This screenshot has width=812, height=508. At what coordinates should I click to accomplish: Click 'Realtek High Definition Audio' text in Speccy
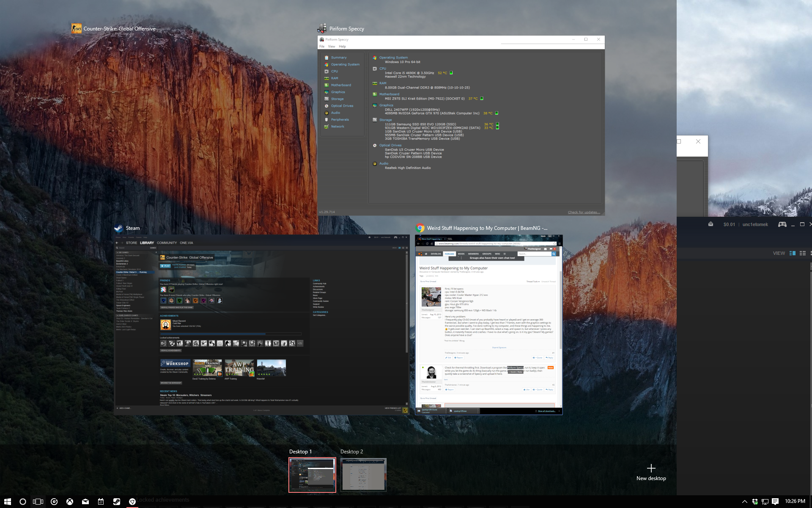click(x=407, y=168)
